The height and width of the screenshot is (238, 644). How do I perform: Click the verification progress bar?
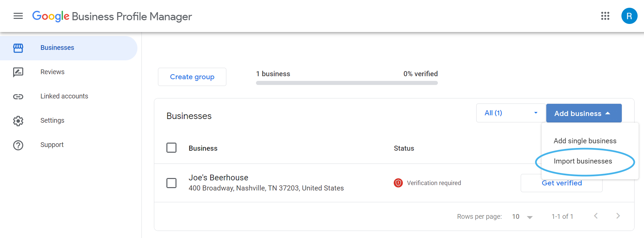(347, 83)
